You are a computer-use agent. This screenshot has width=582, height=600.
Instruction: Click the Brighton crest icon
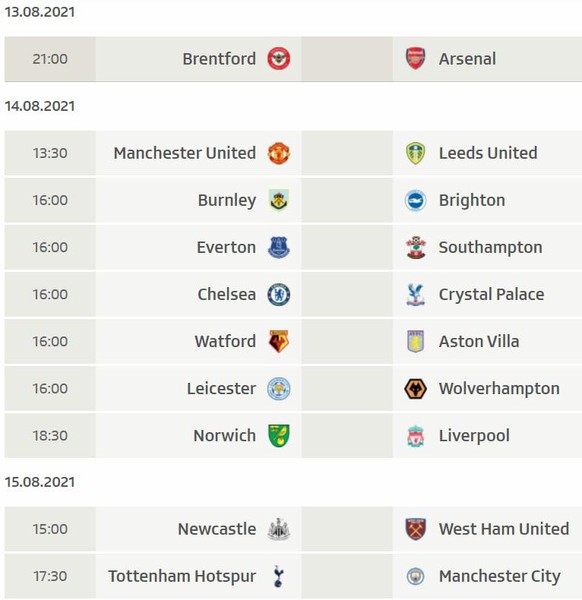pyautogui.click(x=415, y=200)
